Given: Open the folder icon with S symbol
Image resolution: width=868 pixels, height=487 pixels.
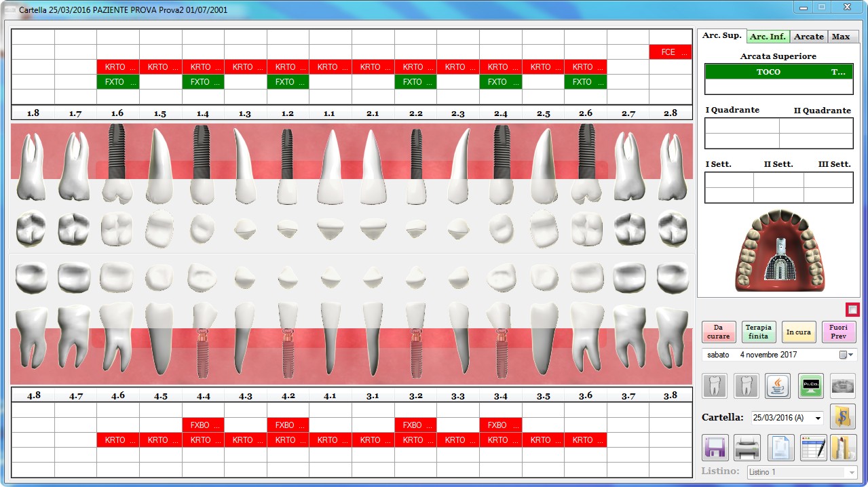Looking at the screenshot, I should 843,417.
